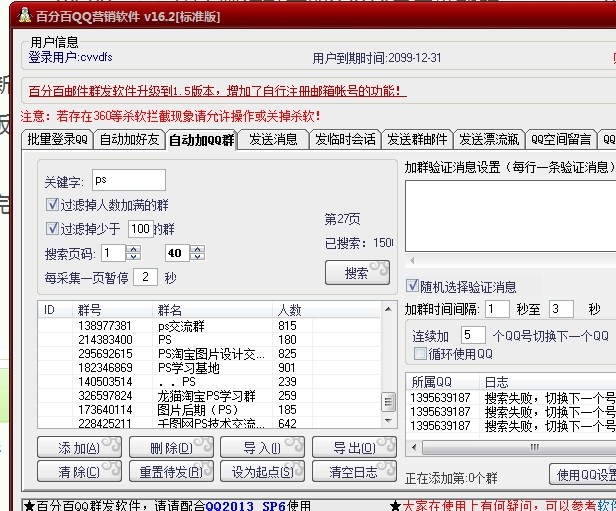Select group row 214383400 PS
616x511 pixels.
point(209,340)
